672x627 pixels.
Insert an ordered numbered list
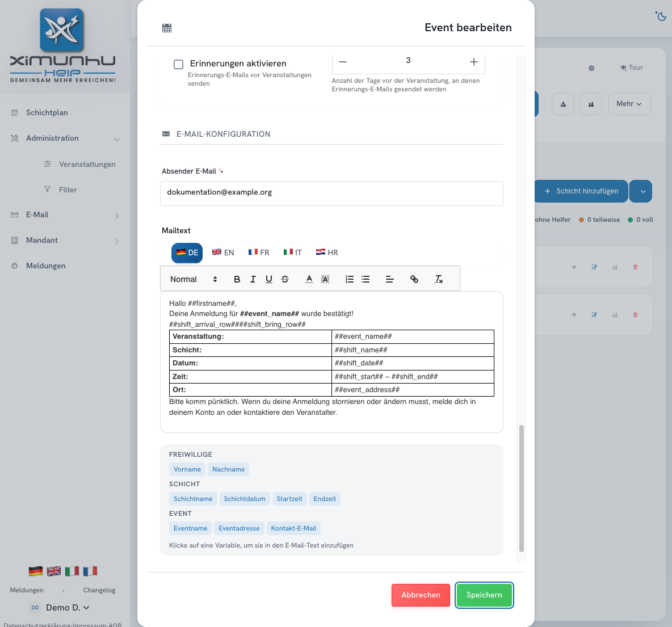349,279
